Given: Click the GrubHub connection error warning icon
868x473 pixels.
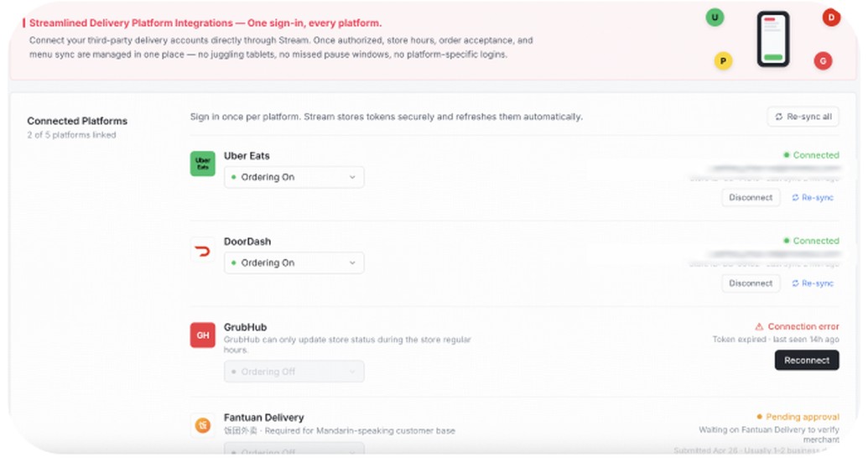Looking at the screenshot, I should point(759,327).
